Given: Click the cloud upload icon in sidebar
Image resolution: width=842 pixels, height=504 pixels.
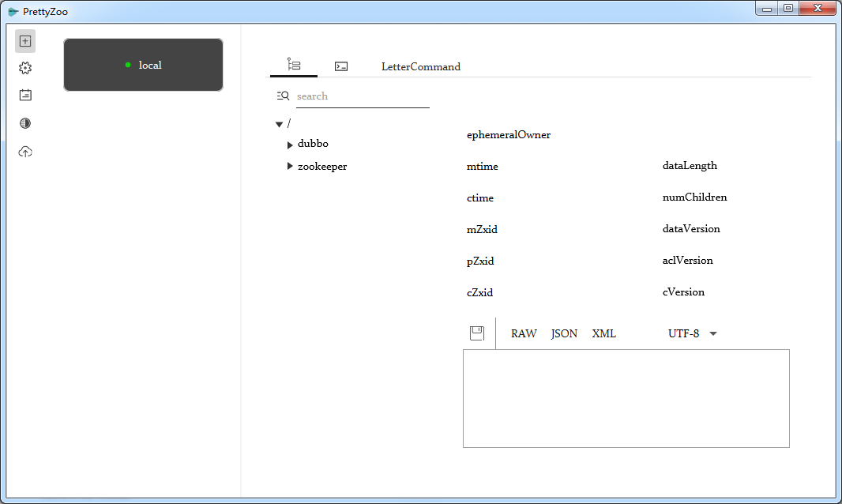Looking at the screenshot, I should click(25, 152).
